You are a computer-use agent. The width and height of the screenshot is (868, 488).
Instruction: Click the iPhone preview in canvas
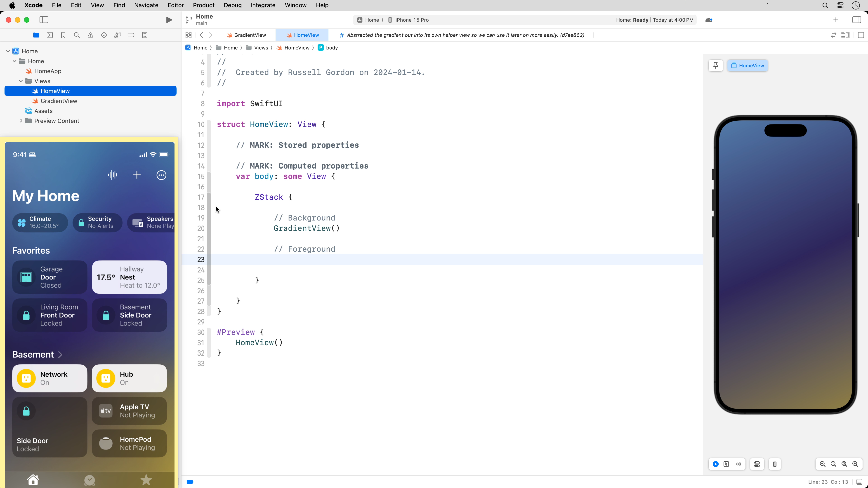[x=785, y=265]
